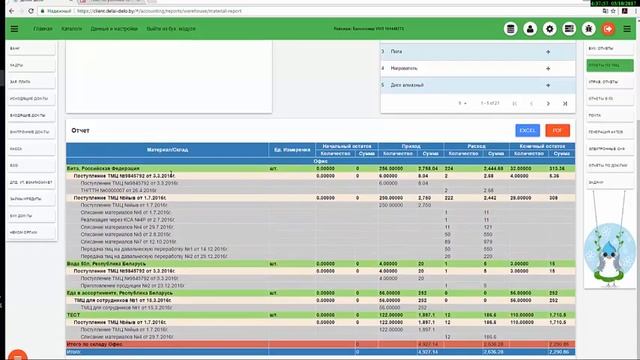Open КАДРЫ section in left sidebar
The image size is (640, 360).
pos(31,65)
